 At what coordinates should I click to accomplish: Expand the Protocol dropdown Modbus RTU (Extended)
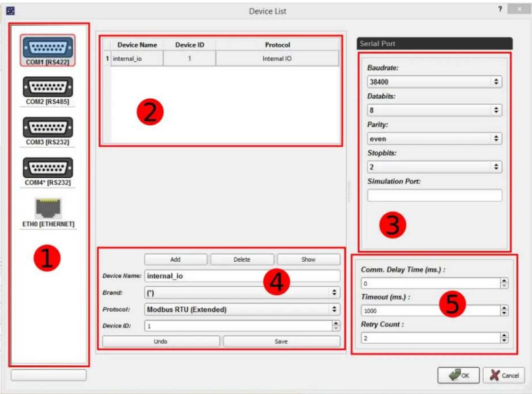point(242,309)
